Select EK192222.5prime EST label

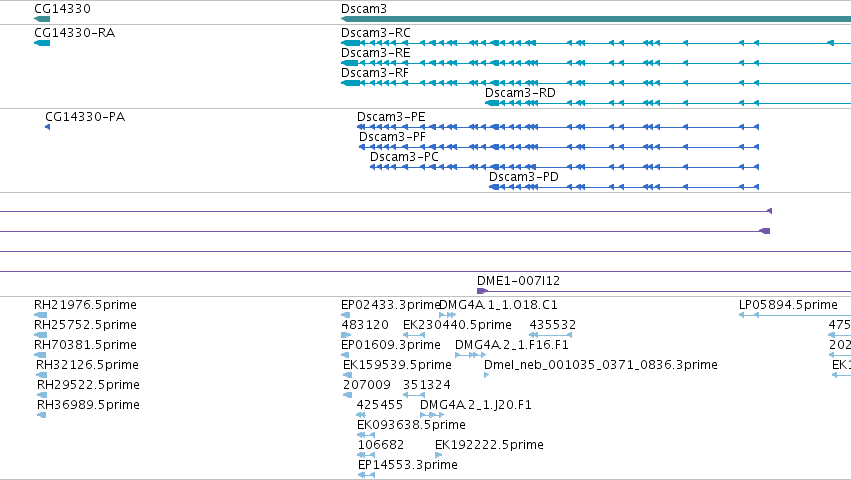pyautogui.click(x=489, y=445)
